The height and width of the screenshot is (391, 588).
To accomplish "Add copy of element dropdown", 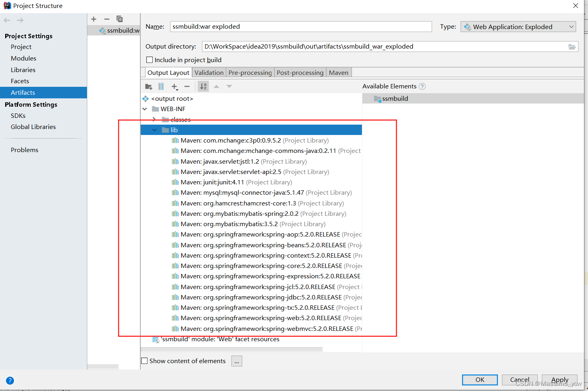I will click(x=175, y=87).
